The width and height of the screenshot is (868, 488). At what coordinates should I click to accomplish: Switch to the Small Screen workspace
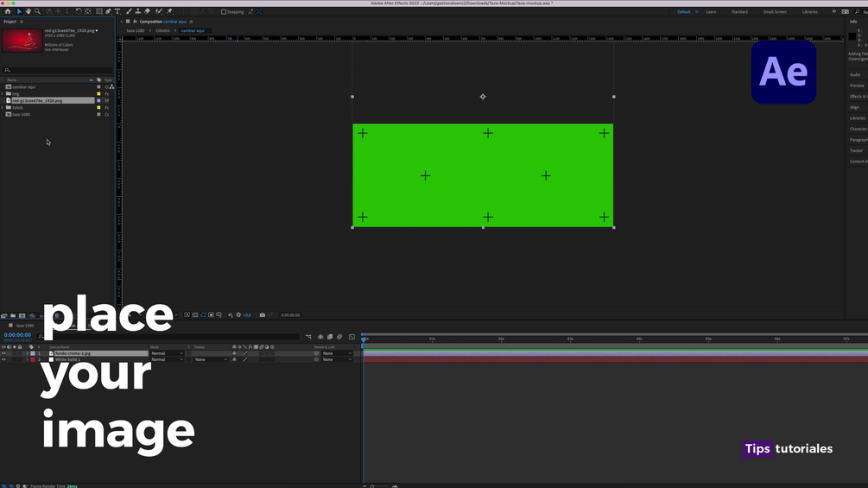tap(775, 11)
